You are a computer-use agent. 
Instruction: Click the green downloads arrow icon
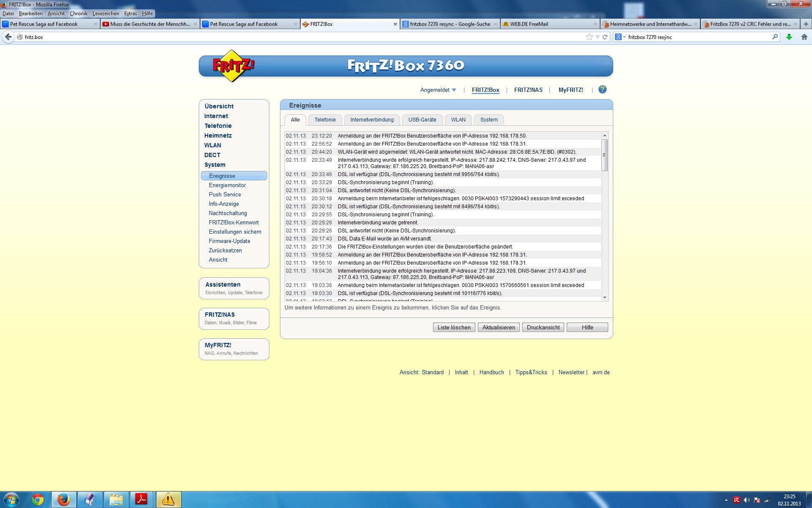(789, 37)
